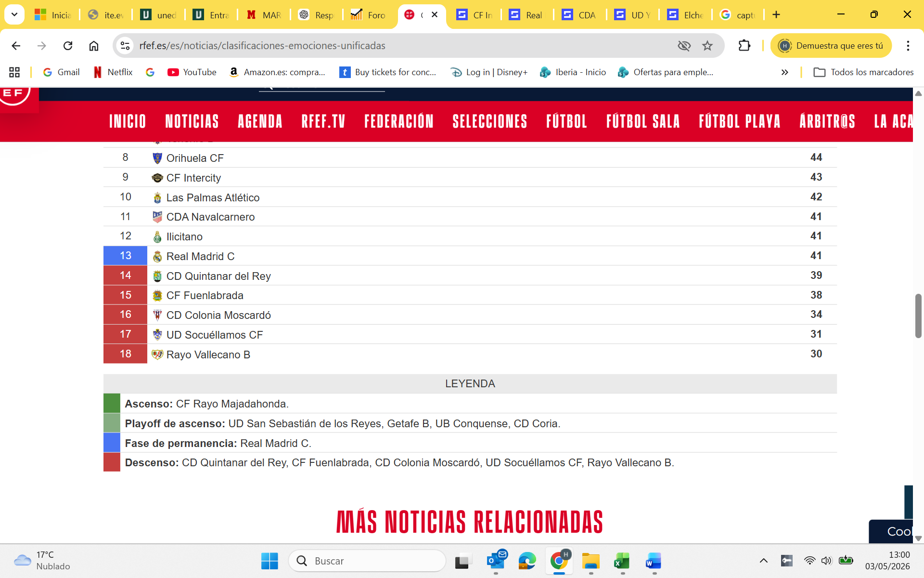Switch to the Foro tab
924x578 pixels.
369,15
